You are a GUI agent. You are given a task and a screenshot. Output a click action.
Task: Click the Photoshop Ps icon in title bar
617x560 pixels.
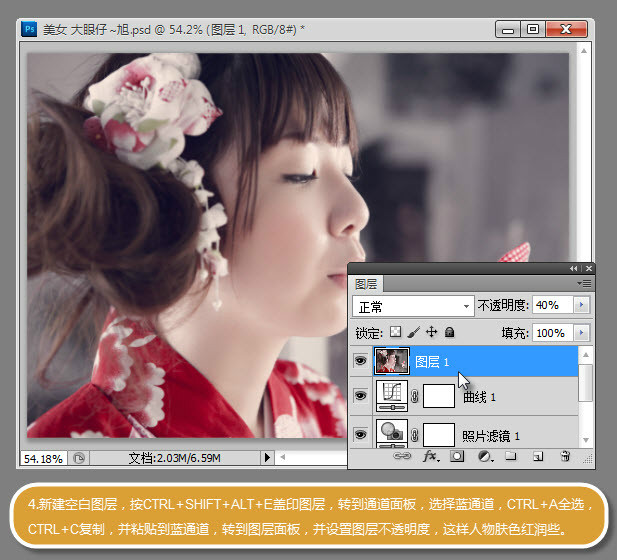pos(29,29)
